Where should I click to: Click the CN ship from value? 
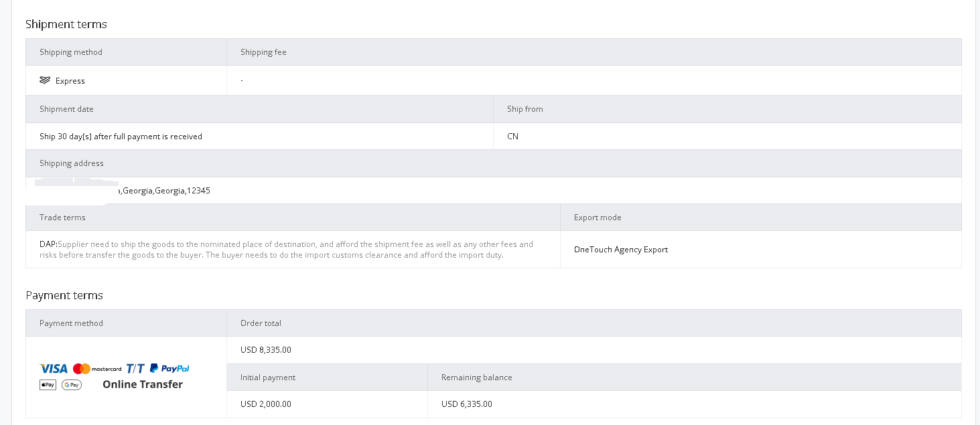pyautogui.click(x=513, y=137)
